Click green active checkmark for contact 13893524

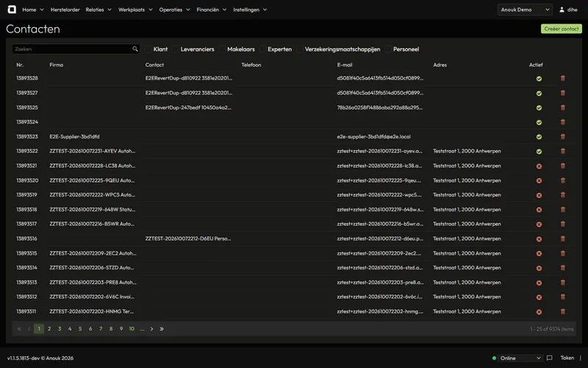coord(539,122)
